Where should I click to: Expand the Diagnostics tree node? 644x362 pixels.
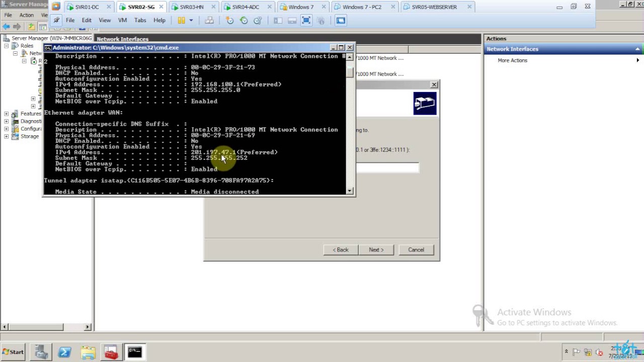click(6, 121)
